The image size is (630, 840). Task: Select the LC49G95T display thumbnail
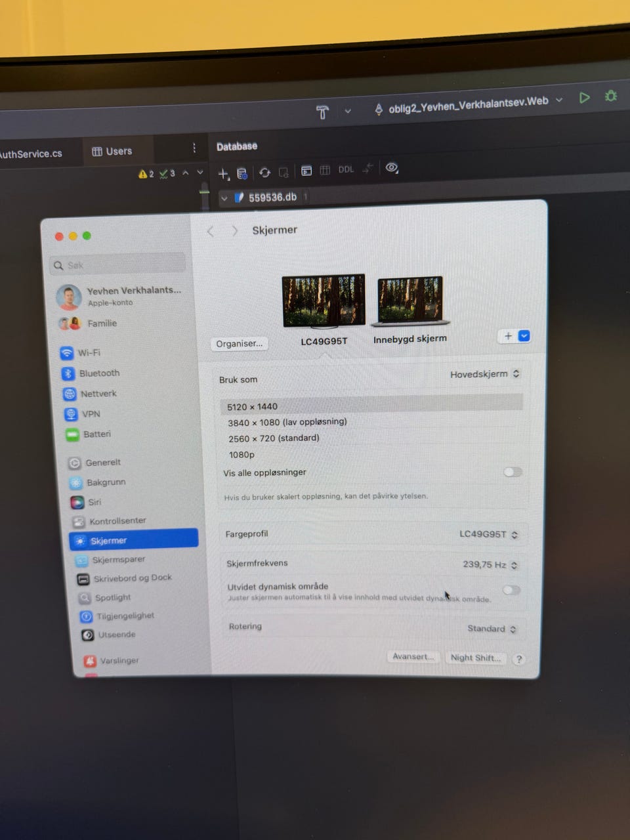(324, 301)
